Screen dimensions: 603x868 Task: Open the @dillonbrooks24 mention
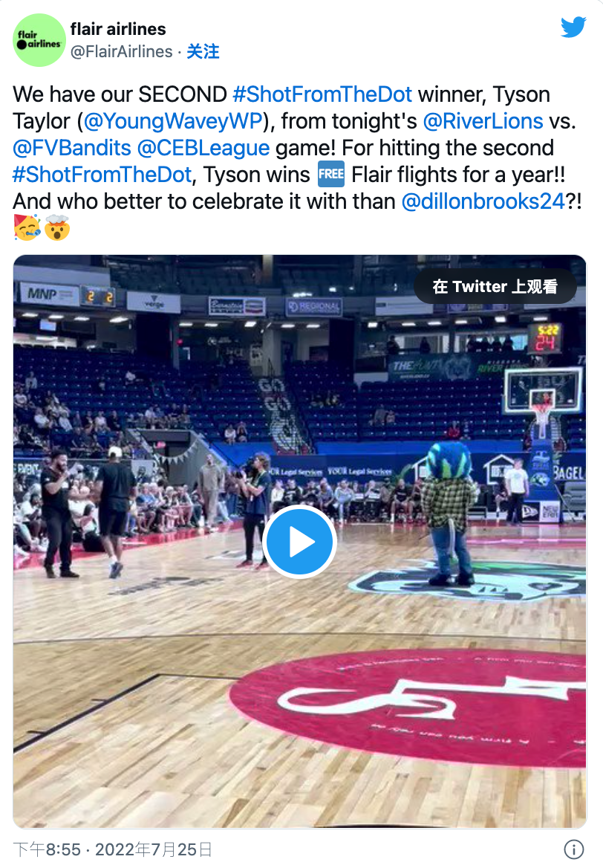pyautogui.click(x=483, y=201)
